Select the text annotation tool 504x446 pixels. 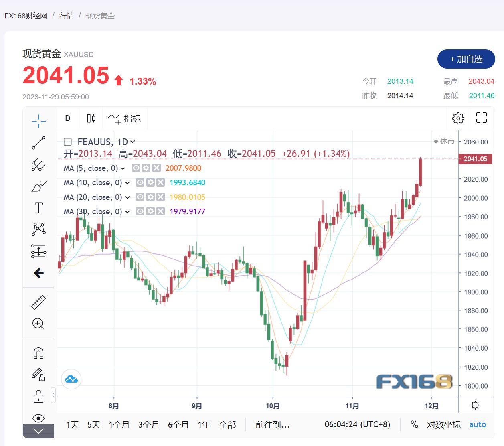point(38,208)
